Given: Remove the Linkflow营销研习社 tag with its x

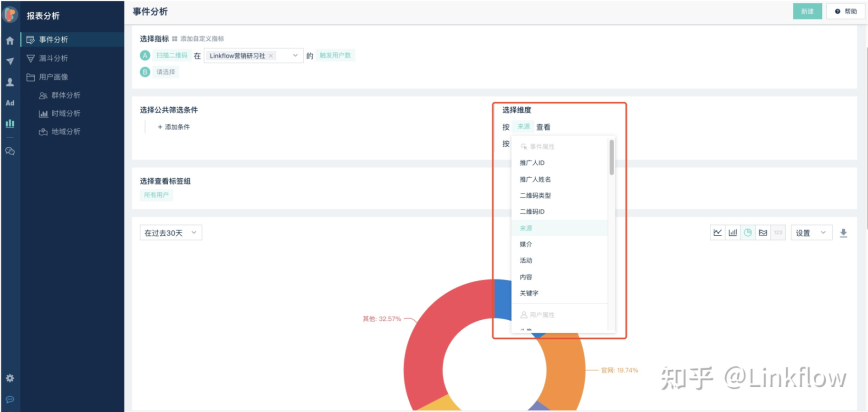Looking at the screenshot, I should tap(271, 56).
